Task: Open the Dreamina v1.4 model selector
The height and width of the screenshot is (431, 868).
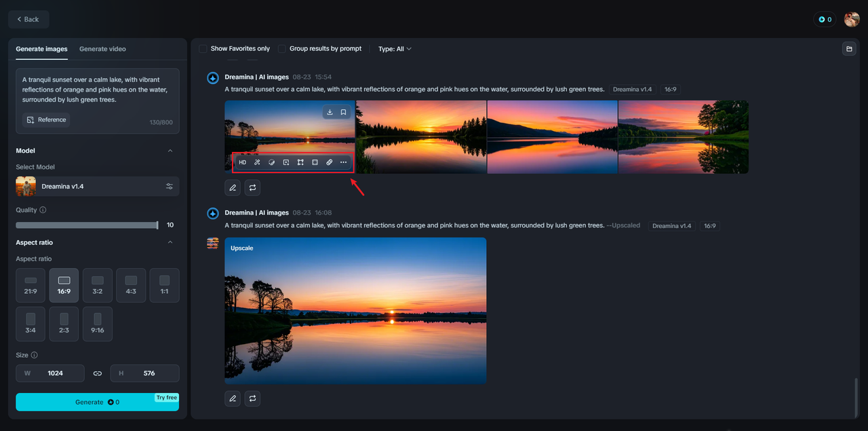Action: pyautogui.click(x=98, y=187)
